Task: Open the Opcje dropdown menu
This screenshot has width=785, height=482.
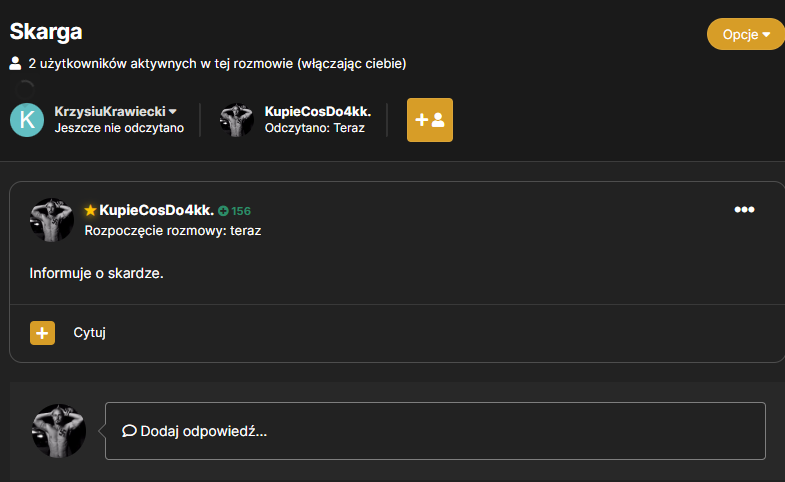Action: (x=745, y=34)
